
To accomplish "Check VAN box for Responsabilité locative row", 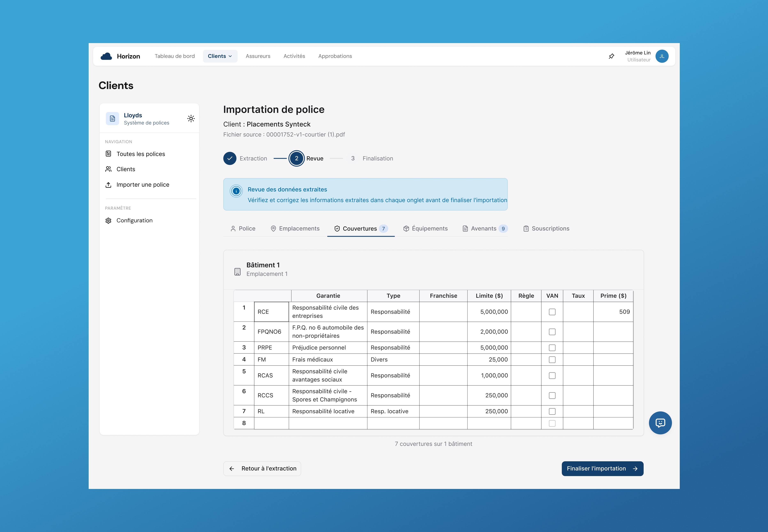I will [552, 411].
